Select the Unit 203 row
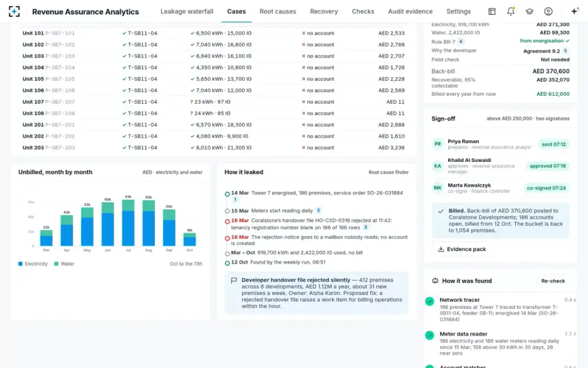This screenshot has width=588, height=368. pos(214,148)
